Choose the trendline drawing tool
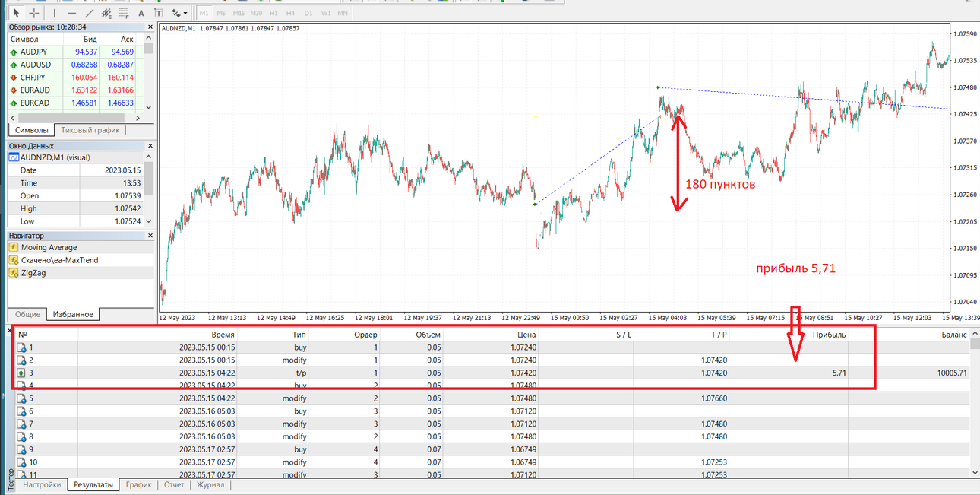Screen dimensions: 980x495 (x=90, y=13)
